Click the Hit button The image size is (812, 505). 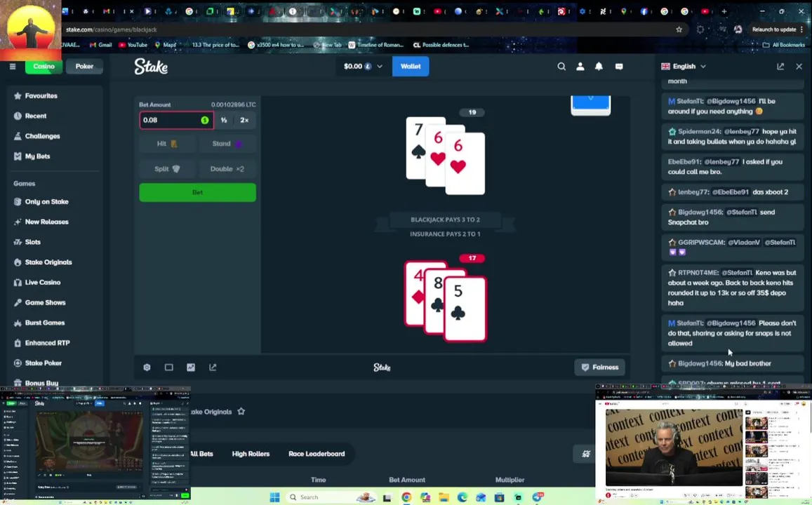[167, 144]
